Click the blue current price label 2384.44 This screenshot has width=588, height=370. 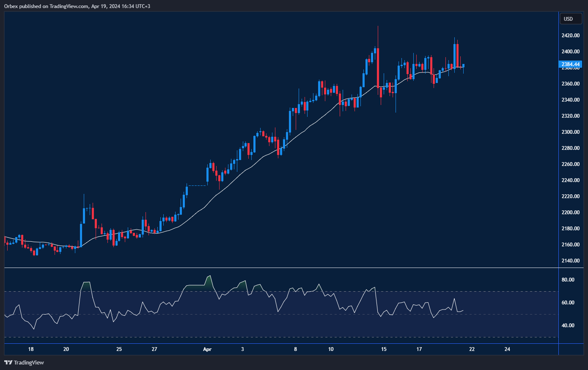click(570, 64)
